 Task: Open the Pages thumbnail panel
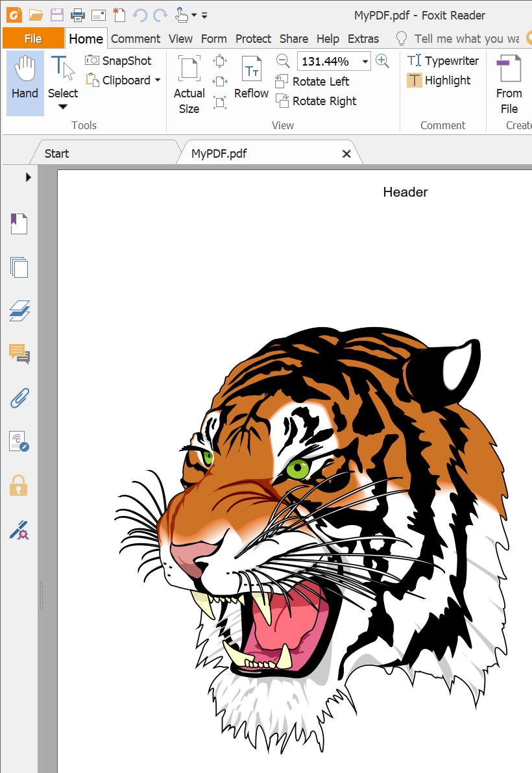click(x=19, y=267)
